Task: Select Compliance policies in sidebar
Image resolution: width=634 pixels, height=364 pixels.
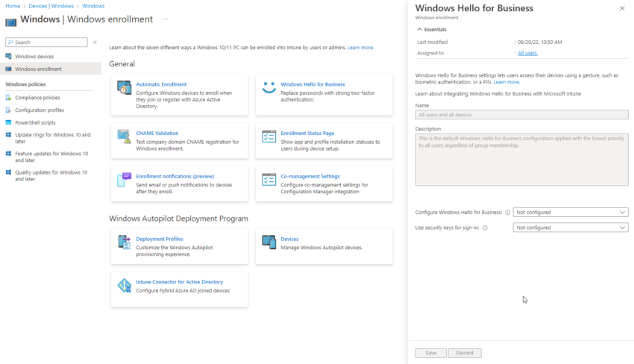Action: pos(37,98)
